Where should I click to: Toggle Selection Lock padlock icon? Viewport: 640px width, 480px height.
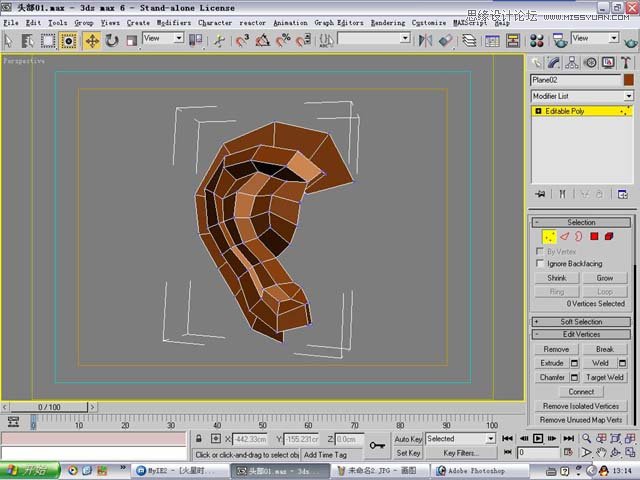(198, 439)
